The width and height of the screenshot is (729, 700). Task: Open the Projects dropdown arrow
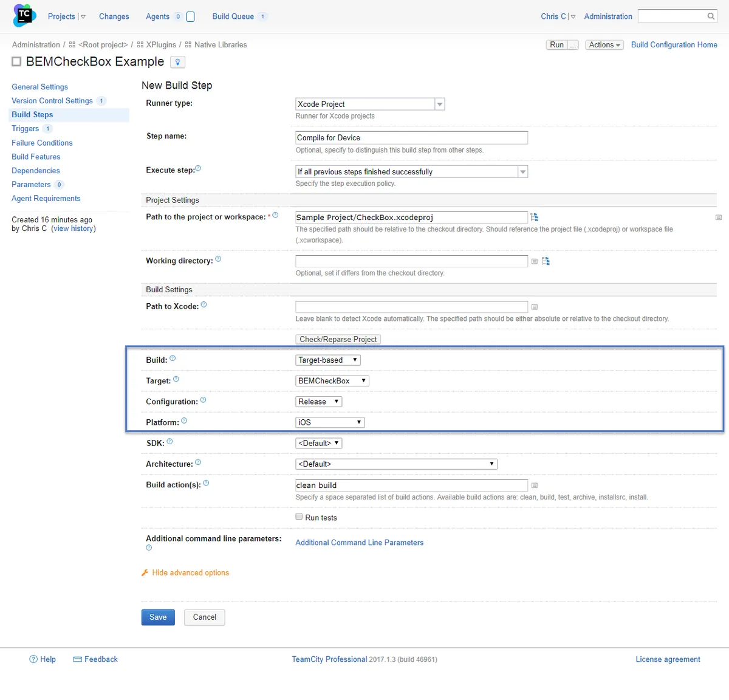83,17
